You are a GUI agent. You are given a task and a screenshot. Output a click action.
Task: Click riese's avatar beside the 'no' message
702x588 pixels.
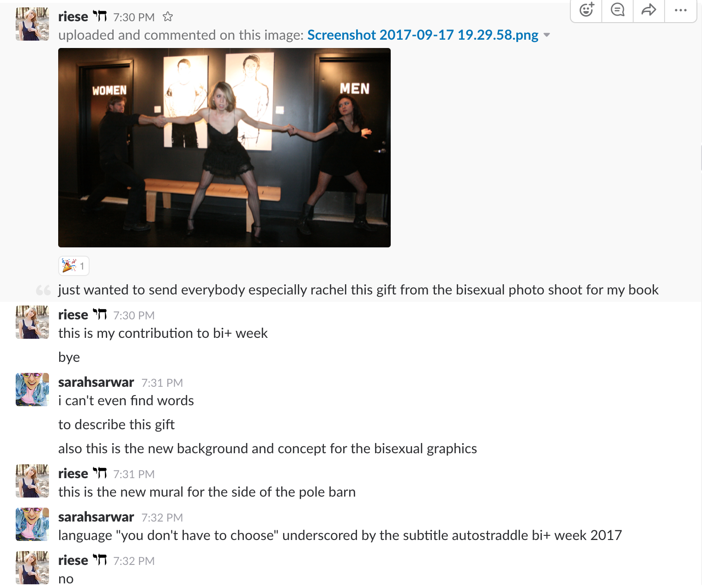(x=32, y=568)
